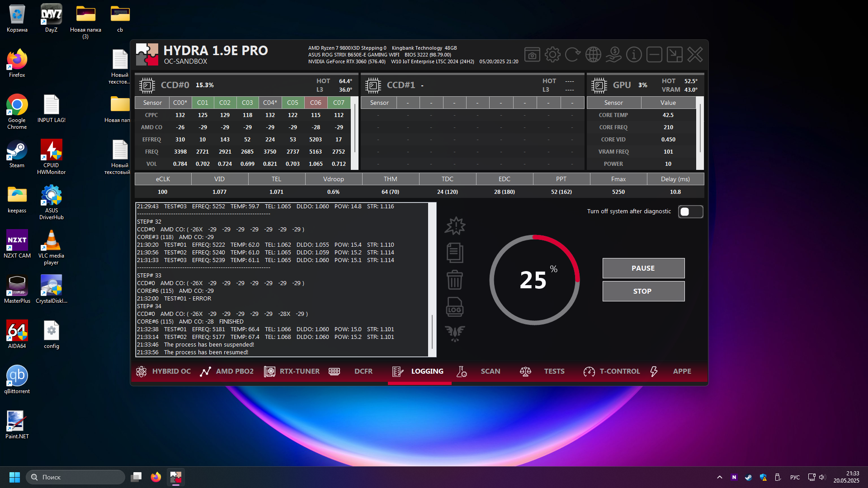Screen dimensions: 868x488
Task: Click the volume icon in system tray
Action: pos(822,477)
